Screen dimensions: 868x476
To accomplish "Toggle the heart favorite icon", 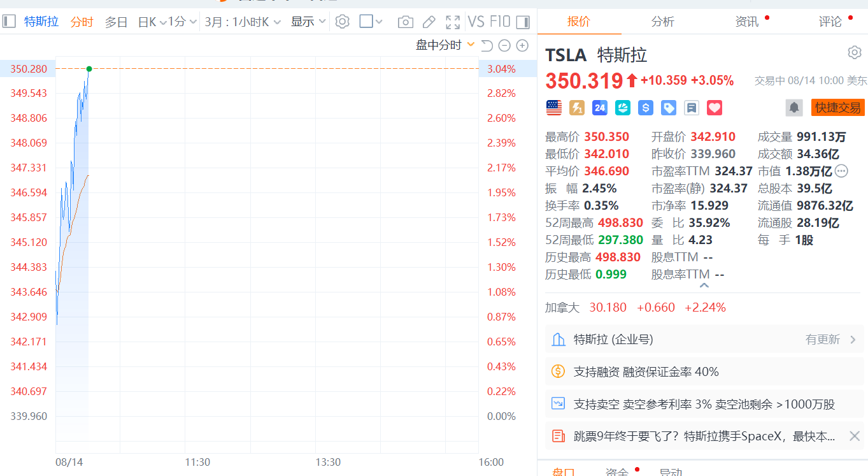I will (x=715, y=108).
